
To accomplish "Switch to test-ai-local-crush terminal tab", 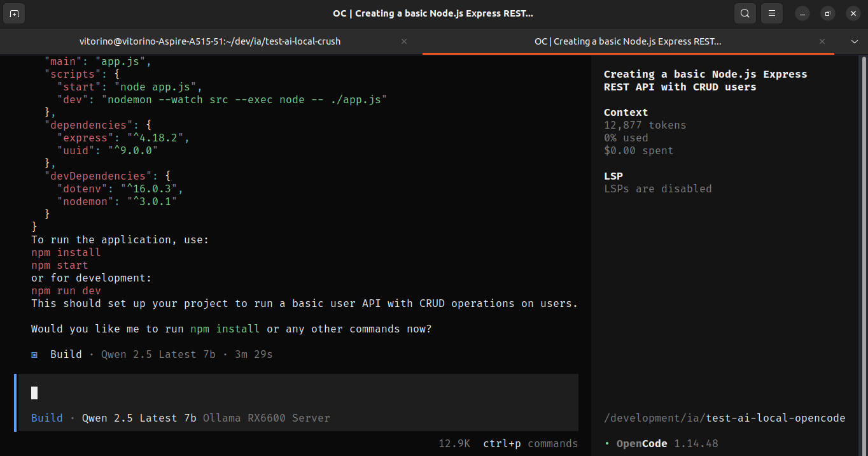I will (210, 41).
